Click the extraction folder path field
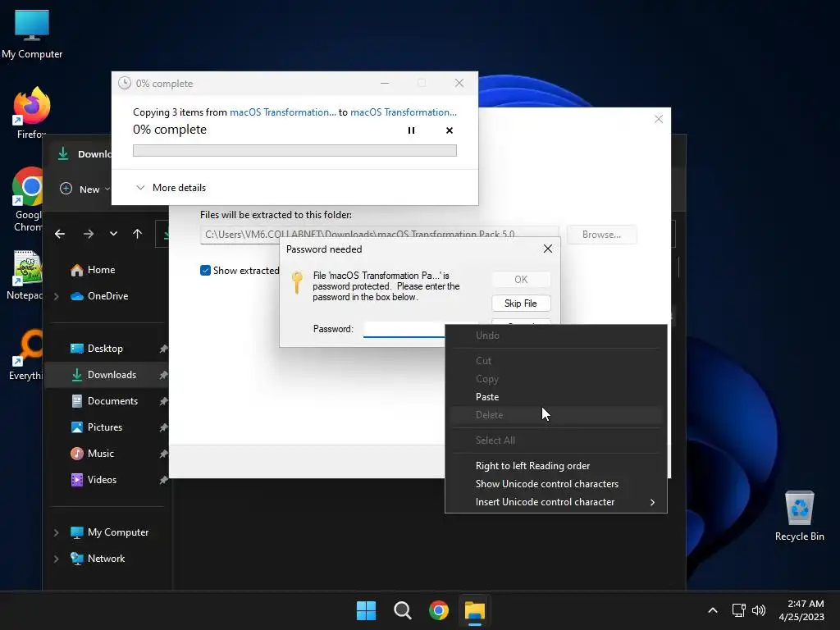 tap(379, 235)
